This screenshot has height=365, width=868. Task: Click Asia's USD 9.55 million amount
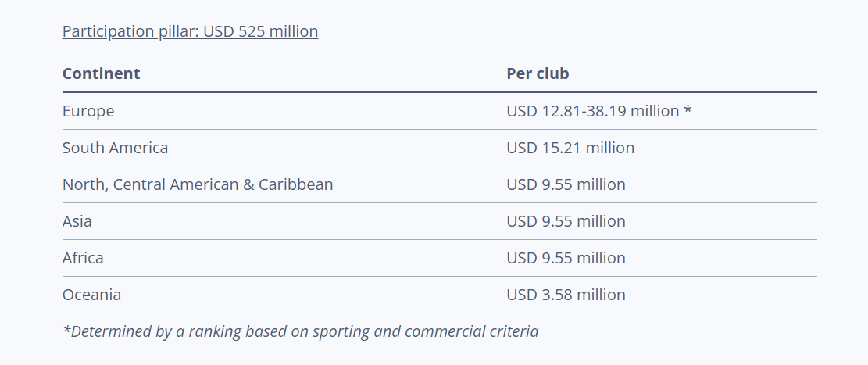[x=566, y=221]
